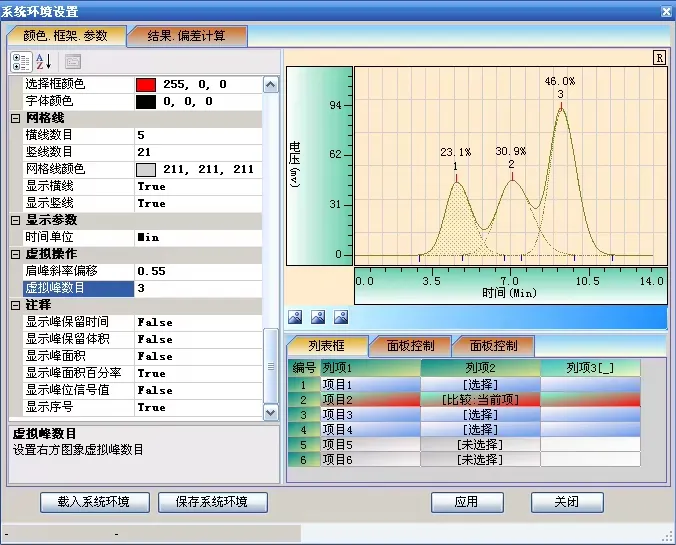The height and width of the screenshot is (545, 676).
Task: Click the 保存系统环境 button
Action: click(x=213, y=502)
